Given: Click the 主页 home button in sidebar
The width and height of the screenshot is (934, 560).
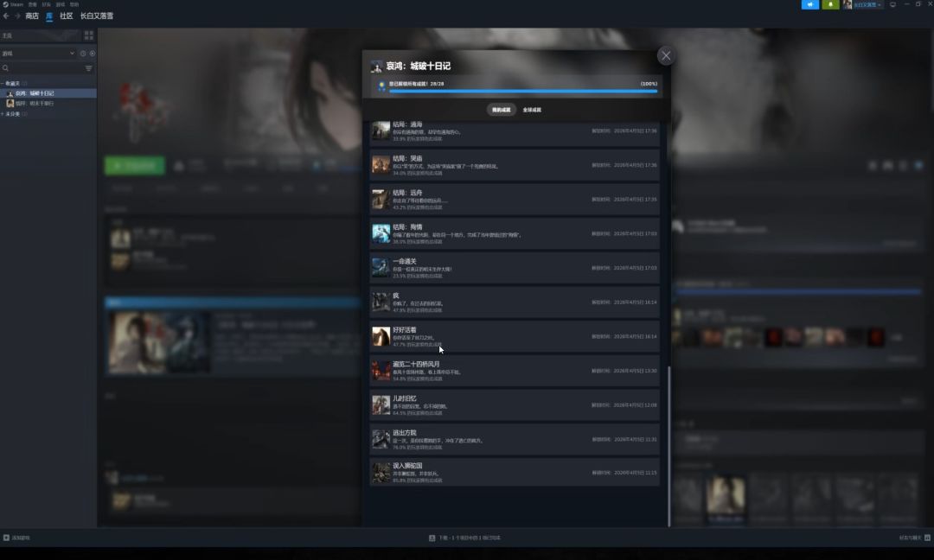Looking at the screenshot, I should [x=39, y=35].
